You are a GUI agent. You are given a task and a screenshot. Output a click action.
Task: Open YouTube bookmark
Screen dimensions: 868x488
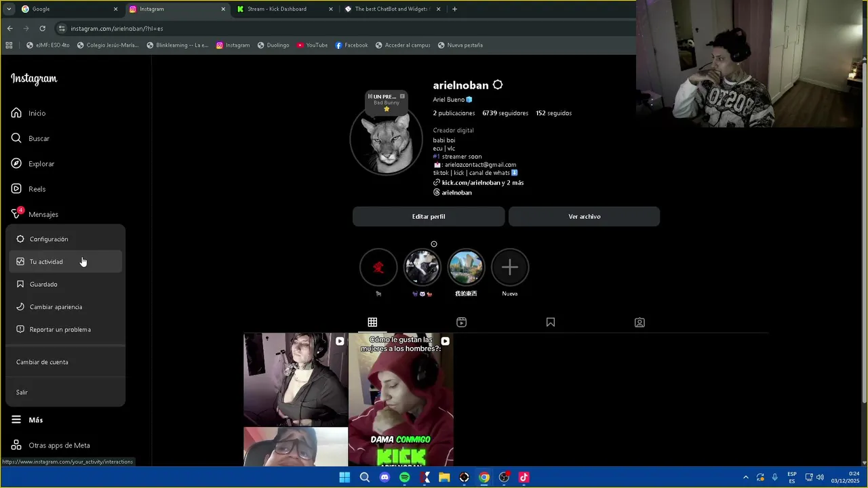click(312, 45)
